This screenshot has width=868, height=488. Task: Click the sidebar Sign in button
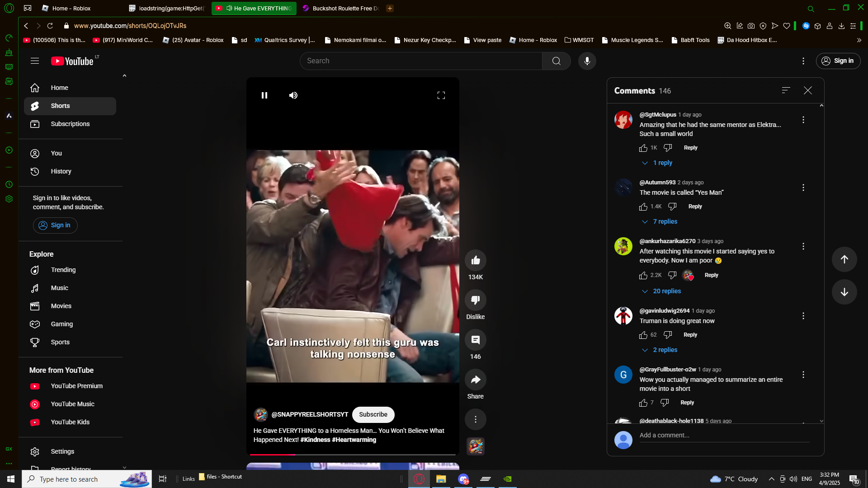(x=55, y=225)
